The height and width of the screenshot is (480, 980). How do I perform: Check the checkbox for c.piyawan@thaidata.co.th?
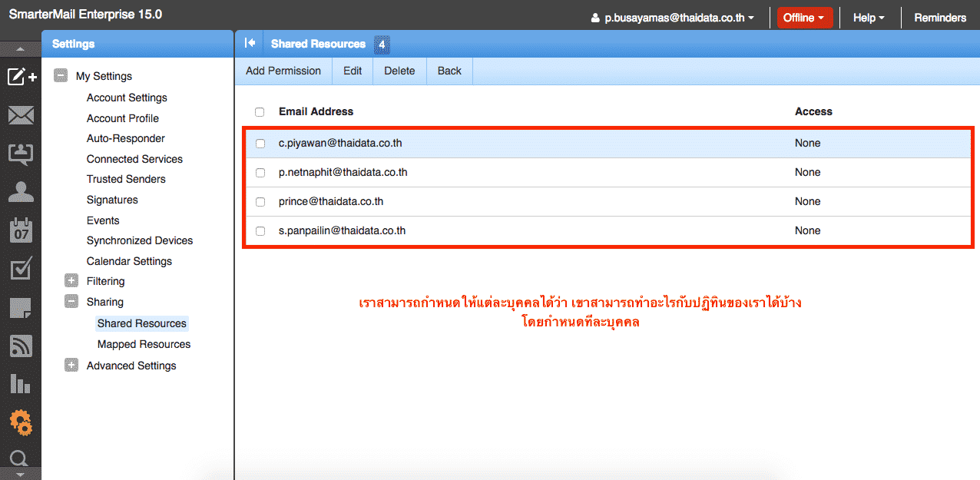[x=260, y=144]
